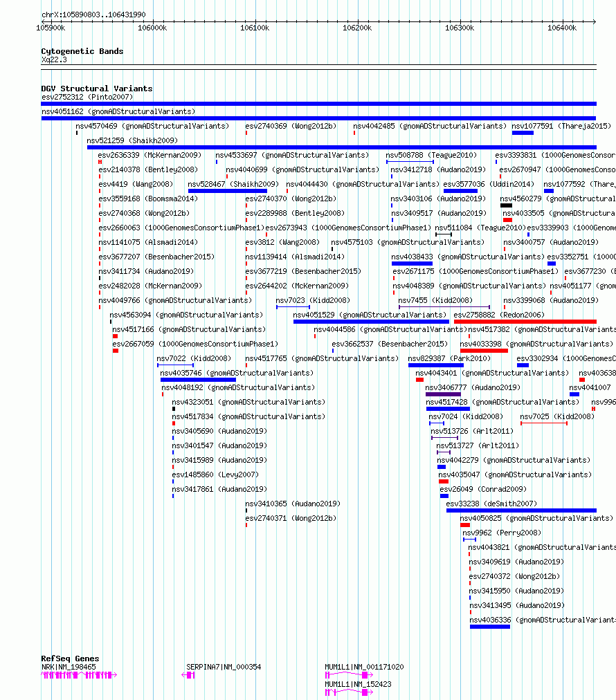Click the nsv508788 (Teague2010) label
This screenshot has width=616, height=700.
(x=431, y=156)
